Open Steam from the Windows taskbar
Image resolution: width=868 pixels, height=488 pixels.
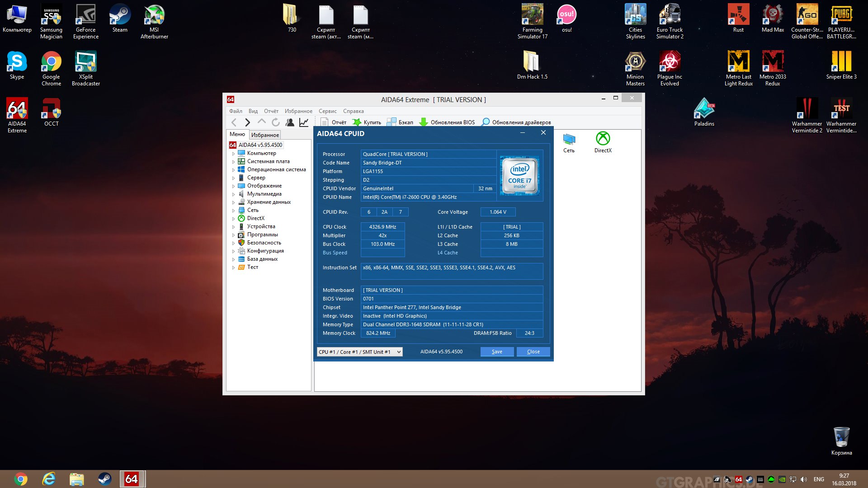(105, 479)
